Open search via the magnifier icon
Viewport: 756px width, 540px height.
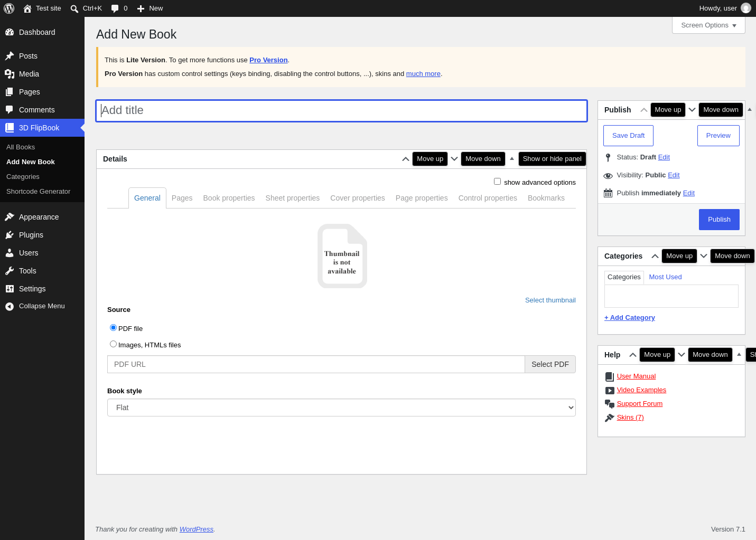click(x=74, y=8)
